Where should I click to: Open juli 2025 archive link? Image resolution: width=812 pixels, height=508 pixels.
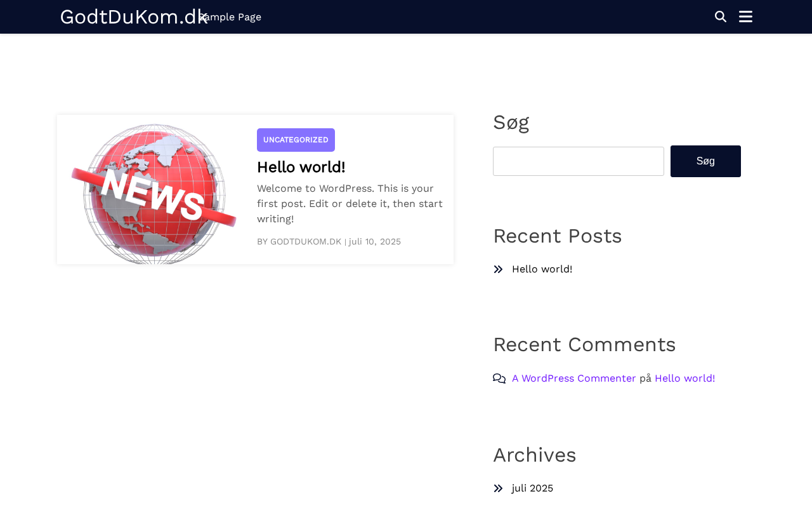pos(532,488)
